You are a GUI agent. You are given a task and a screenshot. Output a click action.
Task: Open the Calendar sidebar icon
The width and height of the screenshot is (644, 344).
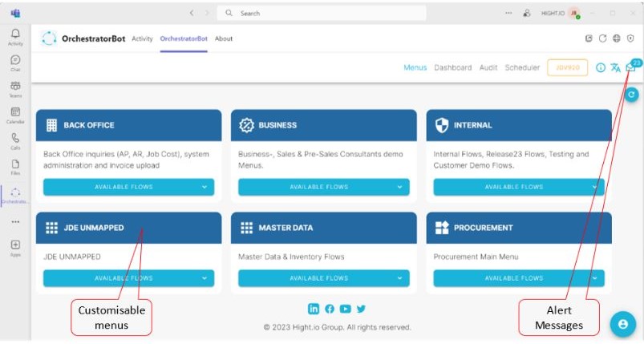tap(15, 115)
